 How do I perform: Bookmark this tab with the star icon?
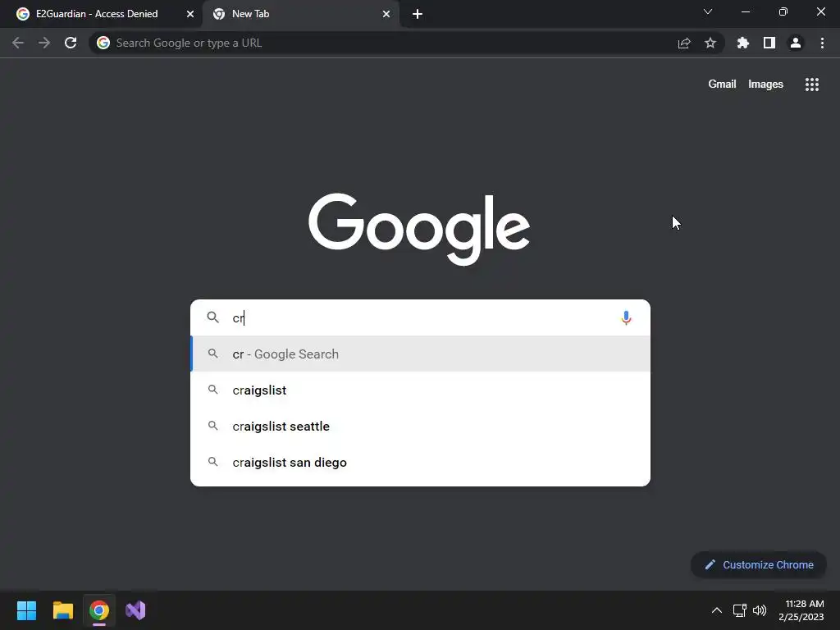pos(710,43)
